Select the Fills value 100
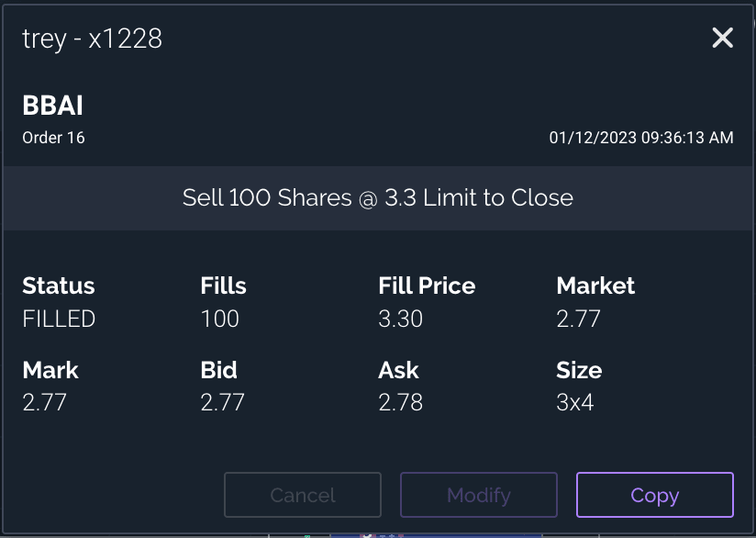756x538 pixels. pyautogui.click(x=219, y=319)
